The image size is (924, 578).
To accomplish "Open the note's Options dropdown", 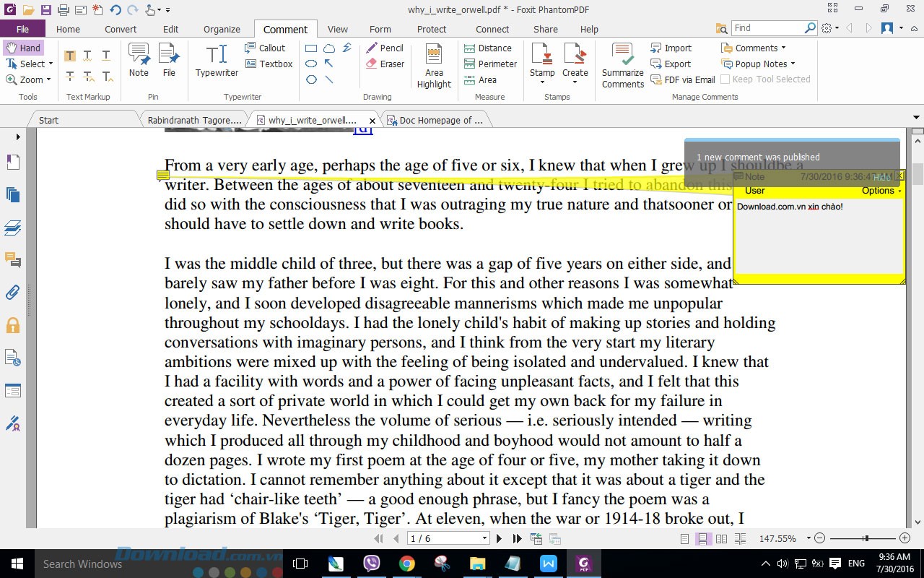I will [881, 191].
